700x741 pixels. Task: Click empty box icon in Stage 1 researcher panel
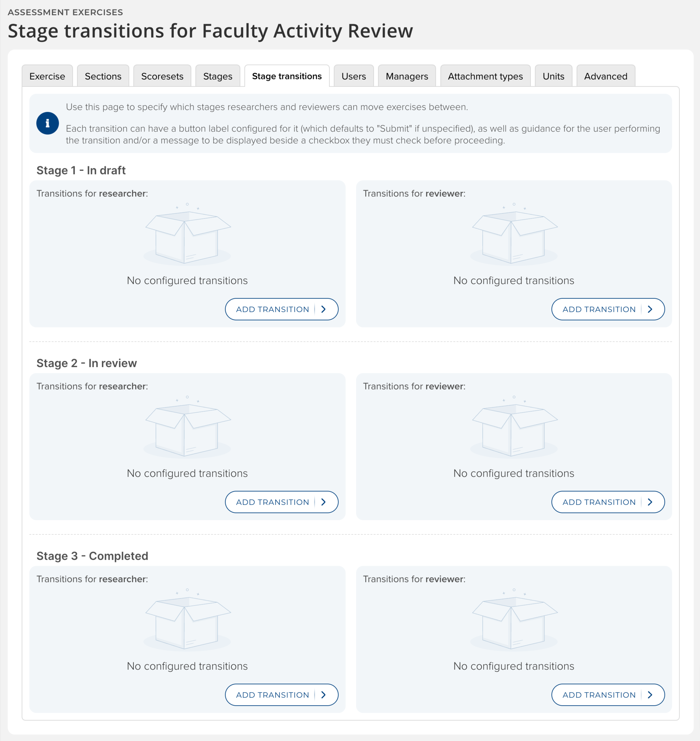pos(187,236)
